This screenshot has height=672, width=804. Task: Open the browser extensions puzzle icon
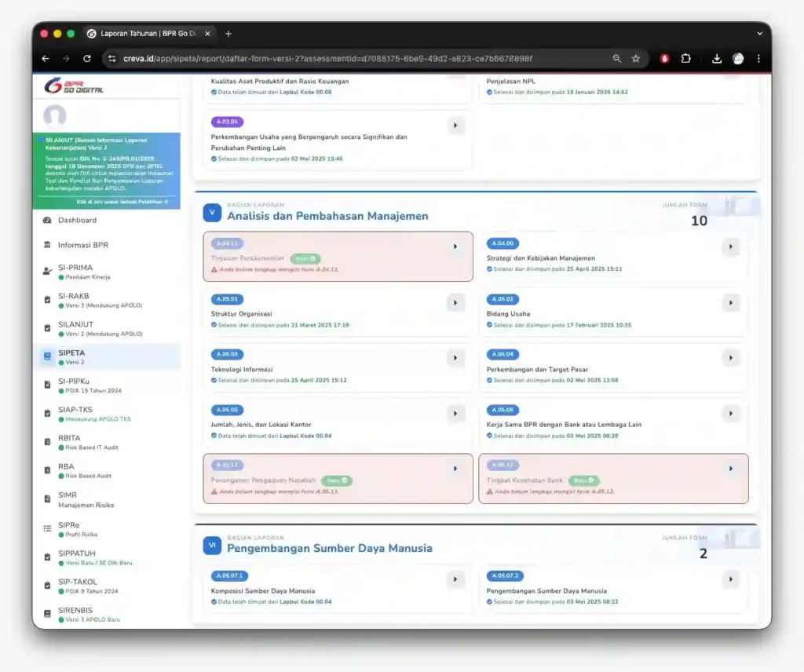click(x=685, y=59)
